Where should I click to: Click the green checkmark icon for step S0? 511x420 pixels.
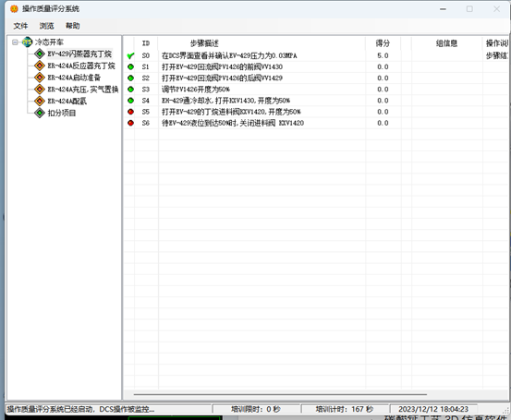tap(130, 55)
